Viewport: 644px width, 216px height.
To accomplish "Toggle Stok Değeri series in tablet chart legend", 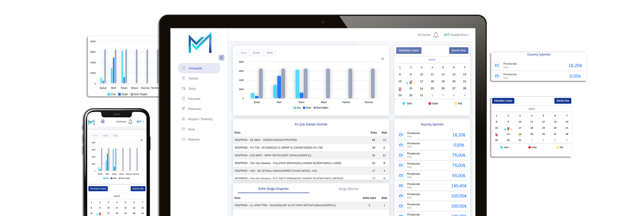I will click(x=321, y=108).
